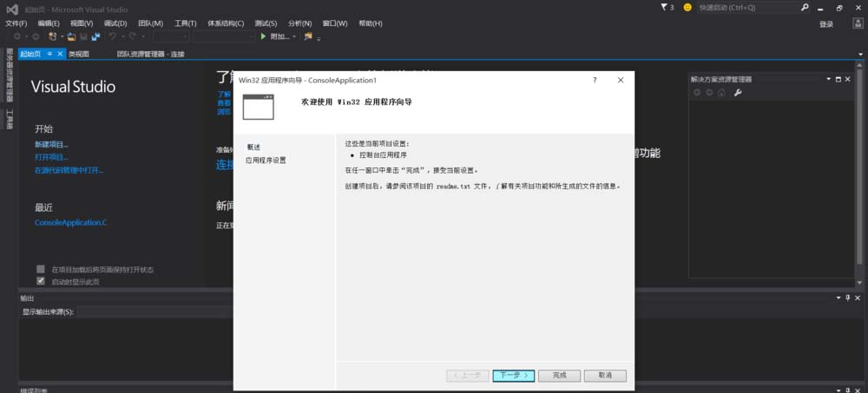
Task: Click 取消 button in the wizard
Action: point(605,376)
